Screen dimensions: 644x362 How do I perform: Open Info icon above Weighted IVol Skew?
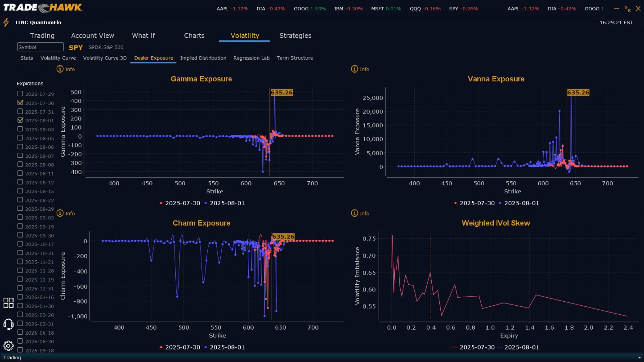click(x=354, y=213)
